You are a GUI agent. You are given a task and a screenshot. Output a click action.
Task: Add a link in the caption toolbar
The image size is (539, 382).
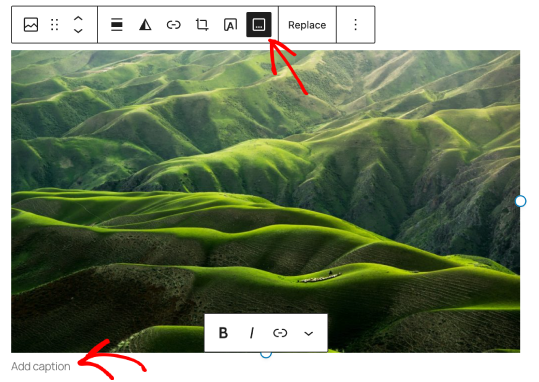(280, 333)
